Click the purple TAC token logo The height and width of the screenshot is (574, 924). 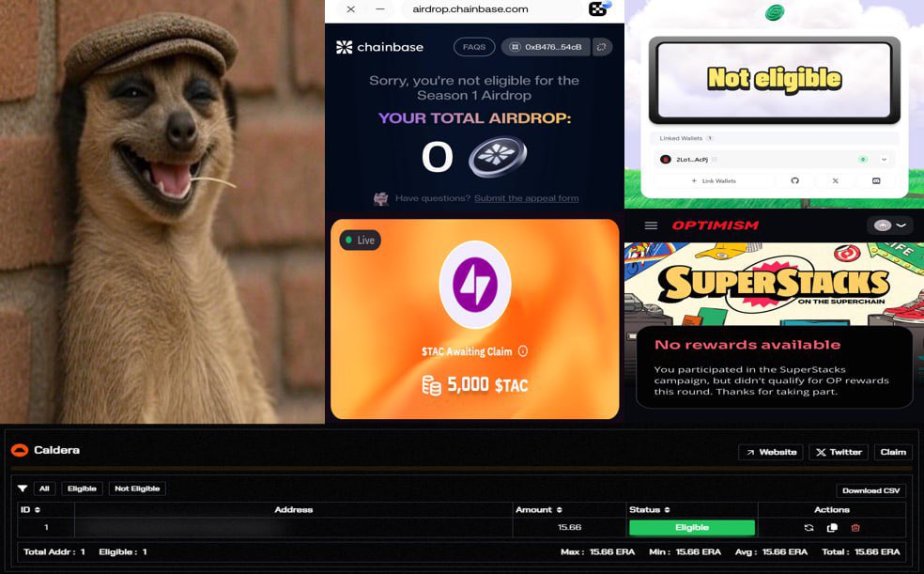(x=475, y=285)
